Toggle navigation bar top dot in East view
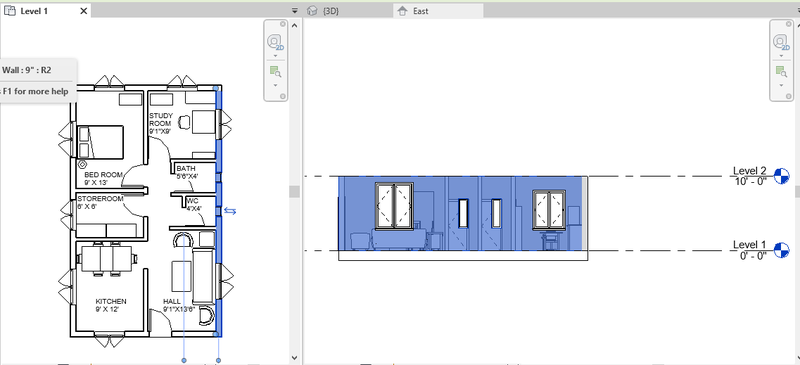The height and width of the screenshot is (365, 800). (789, 24)
